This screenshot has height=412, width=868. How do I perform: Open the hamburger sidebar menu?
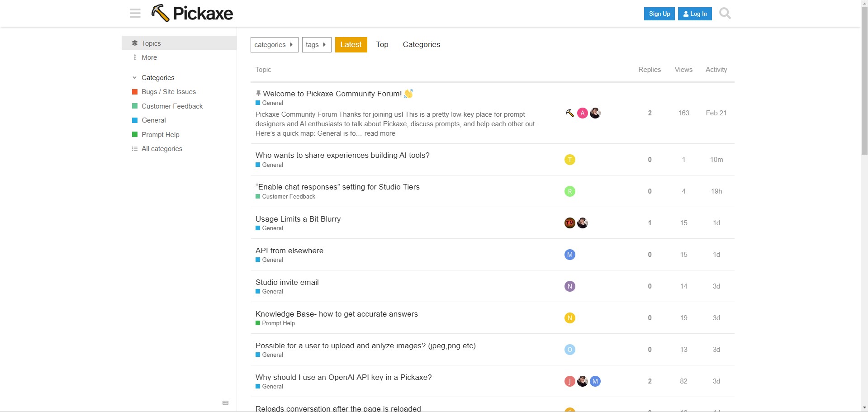click(x=135, y=14)
